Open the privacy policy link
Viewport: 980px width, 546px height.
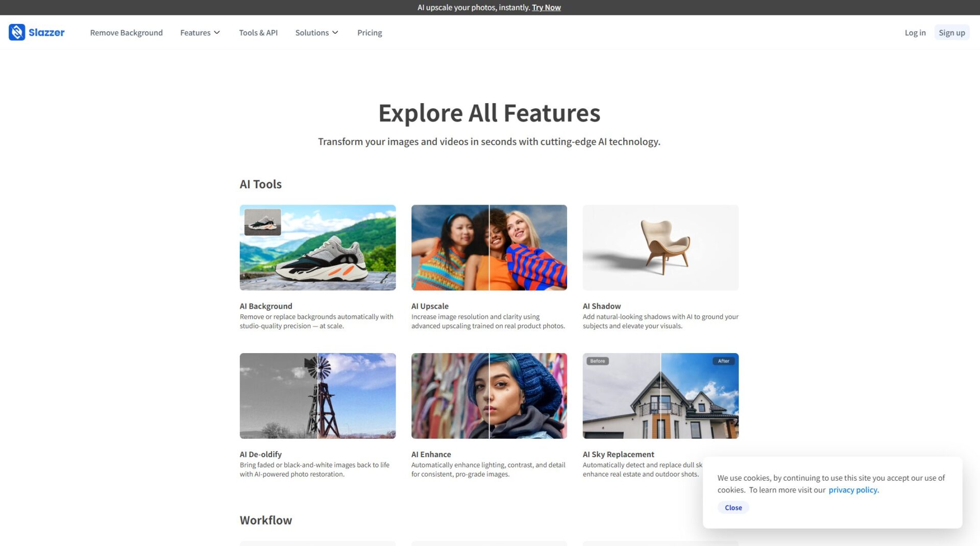853,490
